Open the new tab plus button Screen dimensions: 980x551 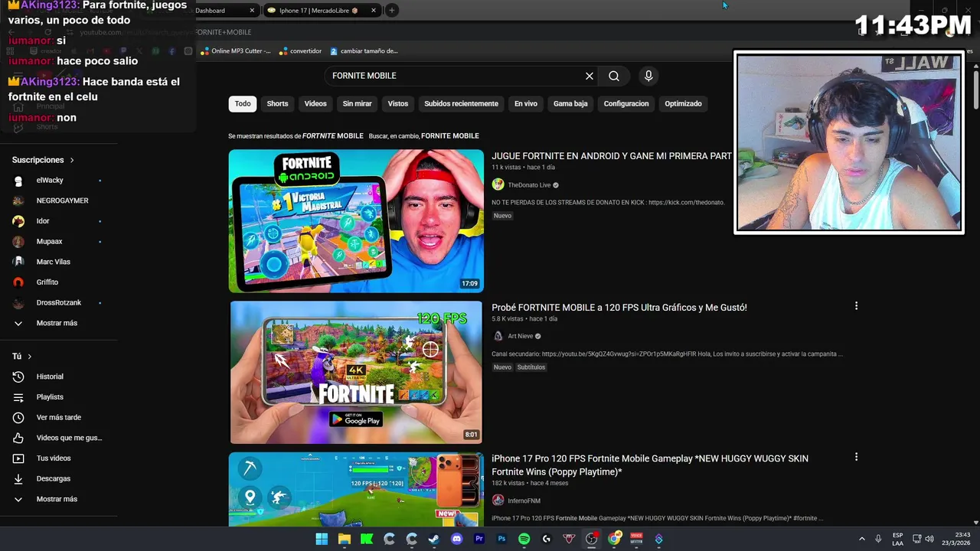[391, 10]
